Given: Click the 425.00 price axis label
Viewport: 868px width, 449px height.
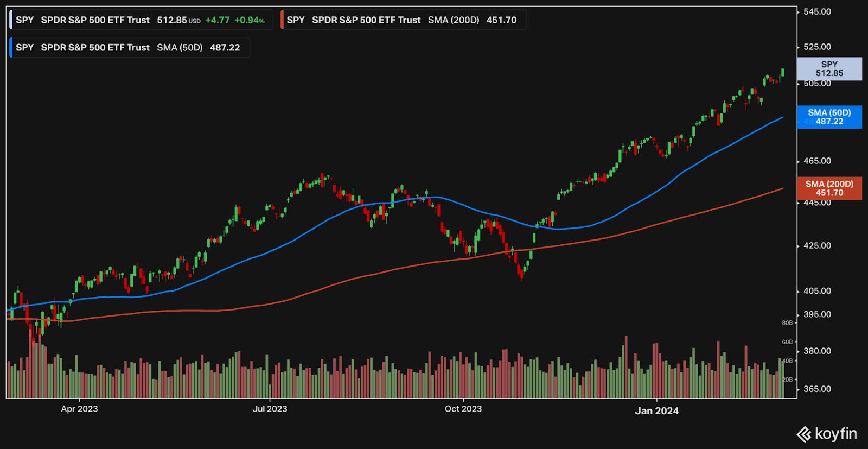Looking at the screenshot, I should point(817,245).
